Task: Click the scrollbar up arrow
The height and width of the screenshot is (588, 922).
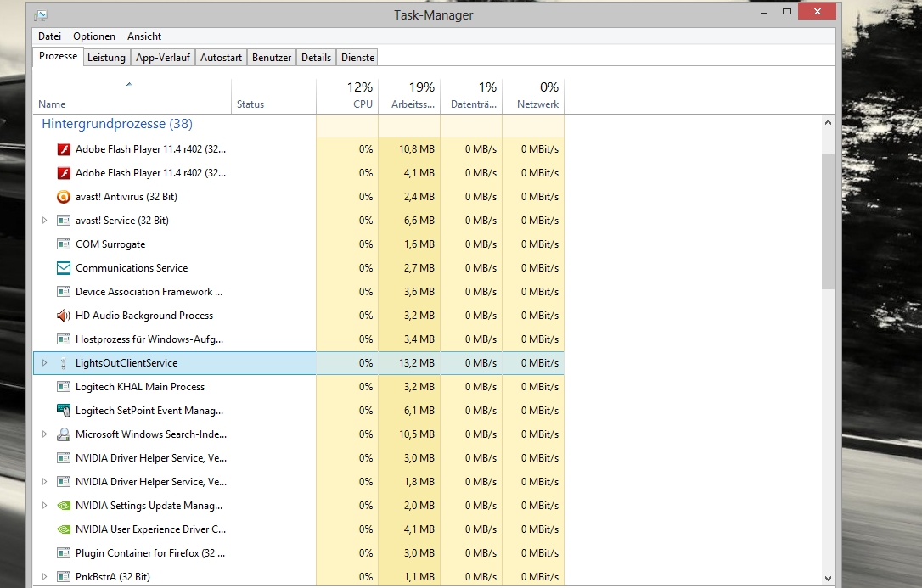Action: pyautogui.click(x=828, y=123)
